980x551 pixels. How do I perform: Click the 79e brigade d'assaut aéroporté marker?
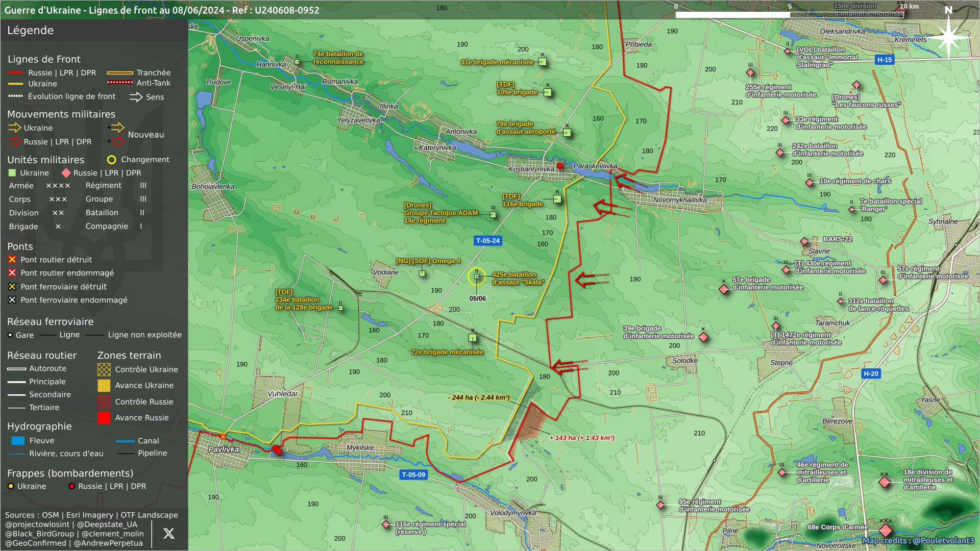click(567, 133)
